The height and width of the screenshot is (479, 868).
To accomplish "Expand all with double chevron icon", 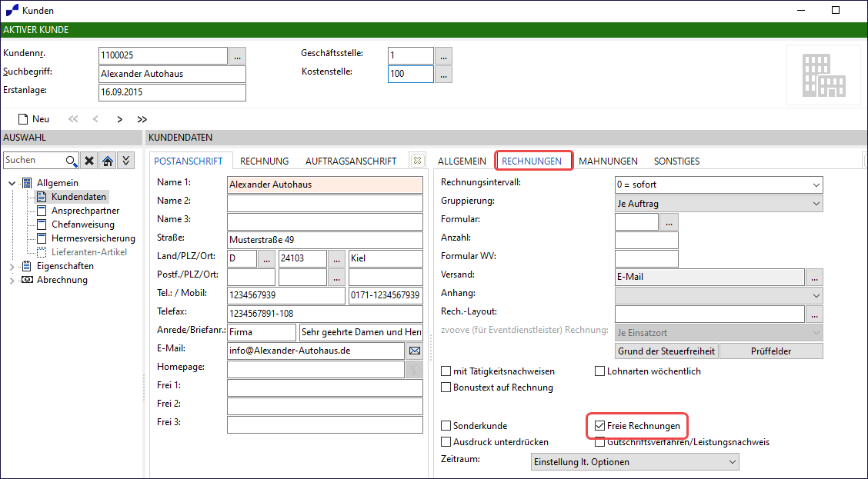I will [x=126, y=161].
